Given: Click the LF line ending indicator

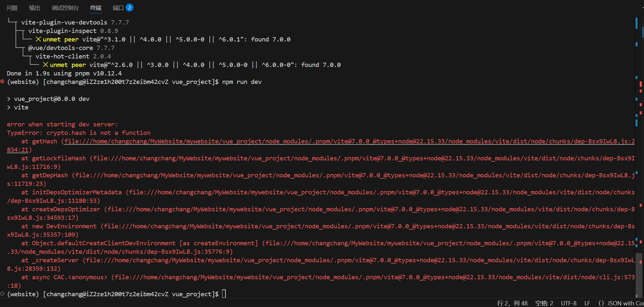Looking at the screenshot, I should tap(587, 303).
